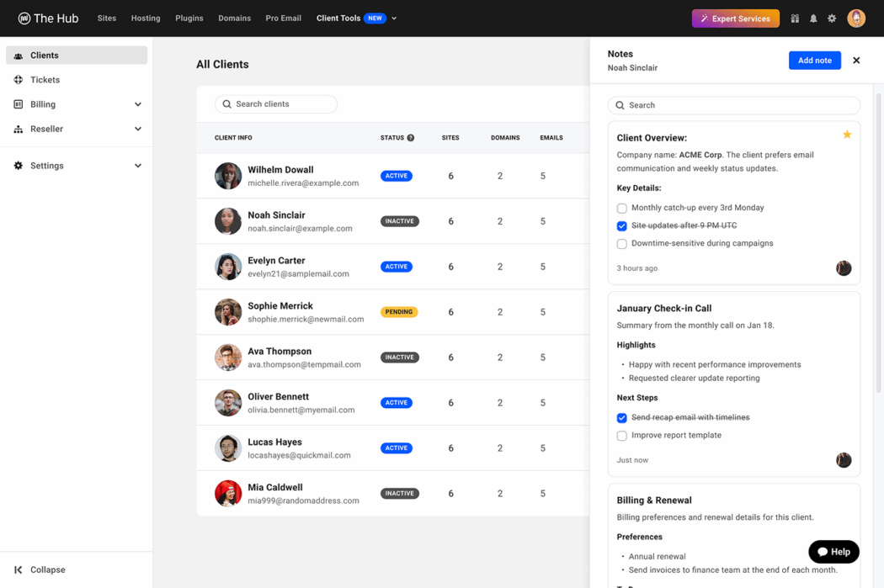
Task: Check the Monthly catch-up every 3rd Monday item
Action: coord(621,208)
